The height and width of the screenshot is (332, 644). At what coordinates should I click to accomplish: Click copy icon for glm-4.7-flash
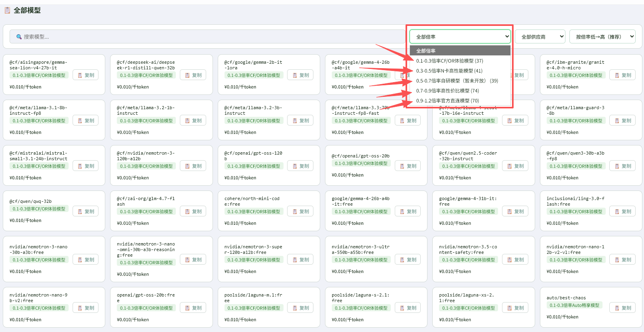[187, 212]
